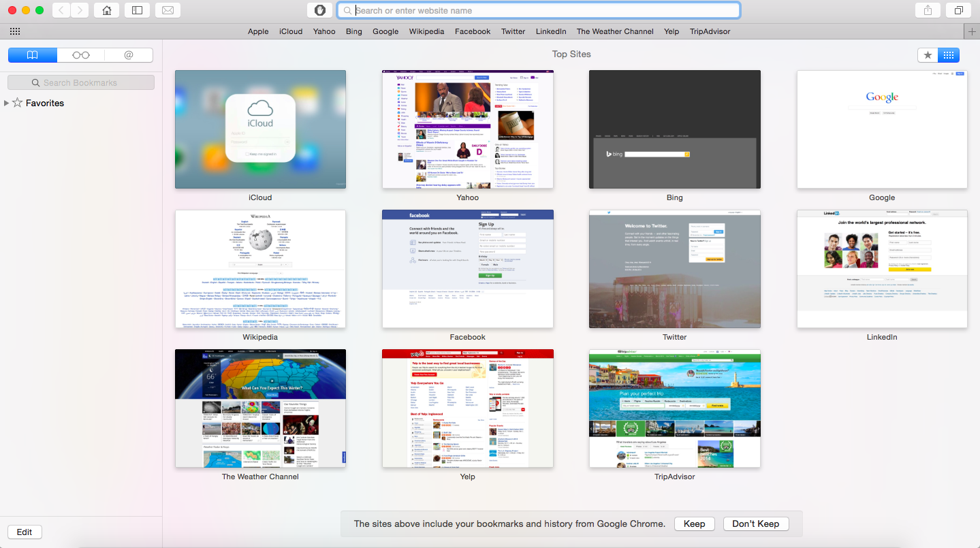Show the Top Sites grid view
The width and height of the screenshot is (980, 548).
click(x=949, y=55)
